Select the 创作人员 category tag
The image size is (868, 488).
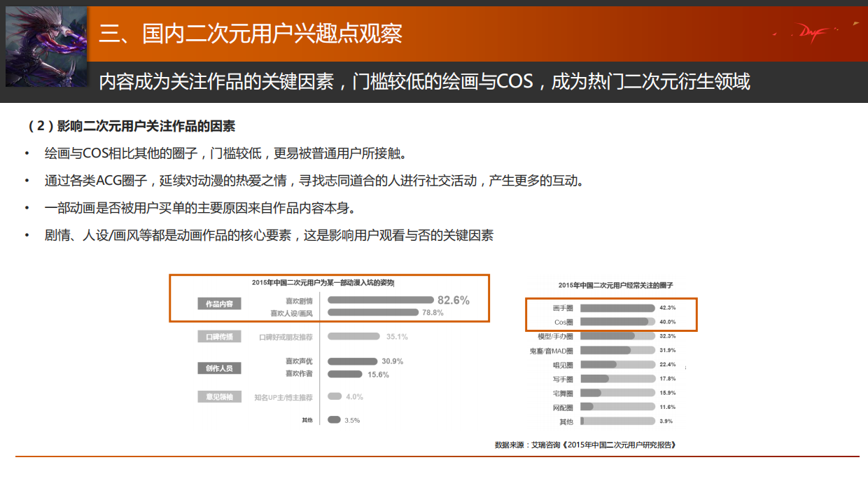[219, 368]
